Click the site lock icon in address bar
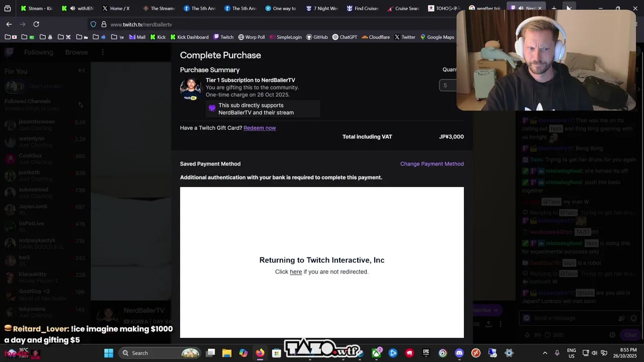The width and height of the screenshot is (644, 362). pyautogui.click(x=104, y=24)
